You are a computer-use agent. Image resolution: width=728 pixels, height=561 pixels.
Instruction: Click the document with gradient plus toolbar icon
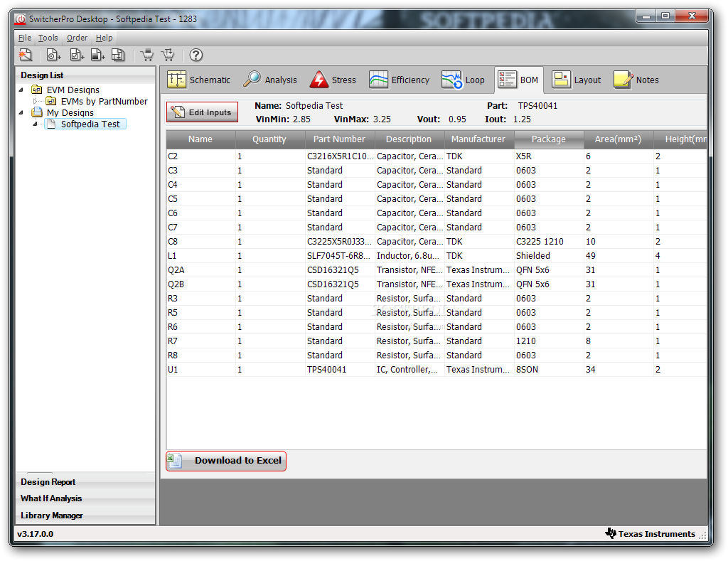pyautogui.click(x=97, y=55)
